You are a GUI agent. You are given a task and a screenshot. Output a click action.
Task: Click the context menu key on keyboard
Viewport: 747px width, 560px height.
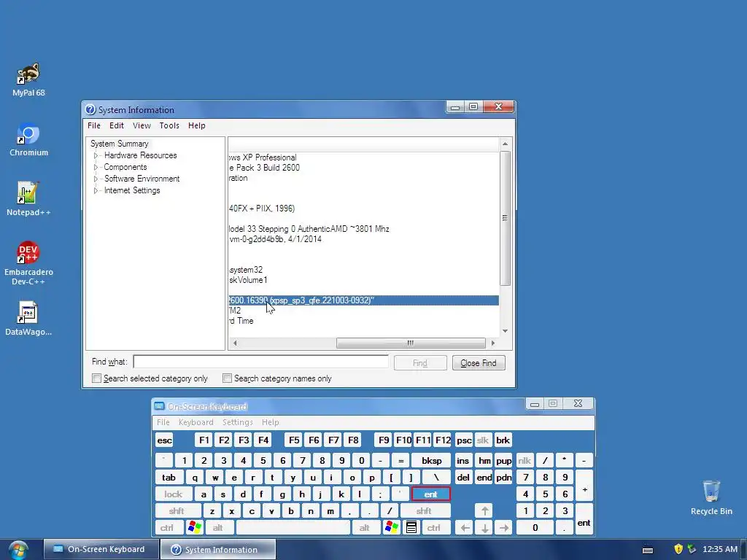(411, 528)
